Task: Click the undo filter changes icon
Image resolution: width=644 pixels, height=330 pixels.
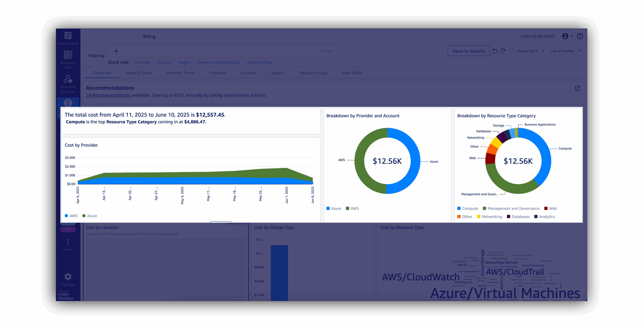Action: [x=495, y=51]
